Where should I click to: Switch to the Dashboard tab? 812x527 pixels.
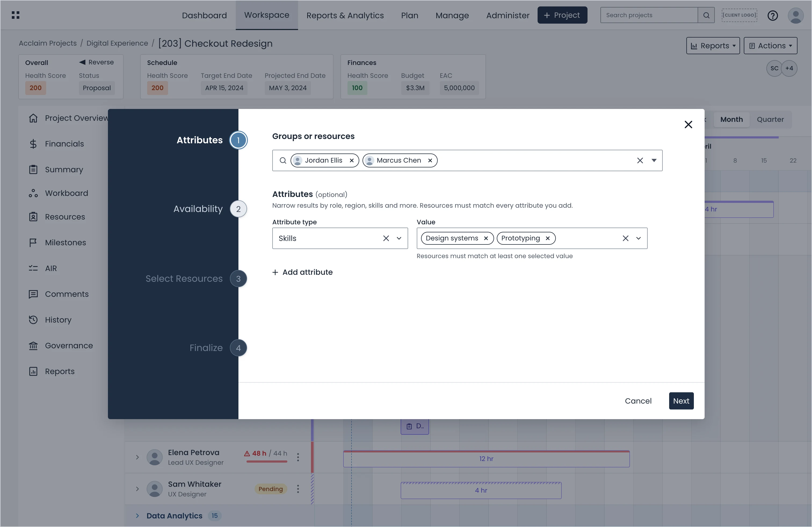click(x=204, y=15)
